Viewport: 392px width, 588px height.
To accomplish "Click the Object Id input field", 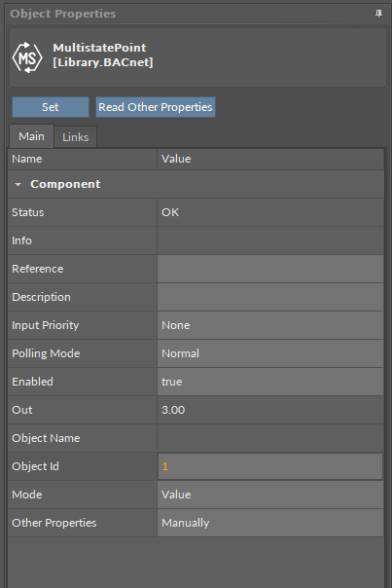I will pyautogui.click(x=270, y=466).
